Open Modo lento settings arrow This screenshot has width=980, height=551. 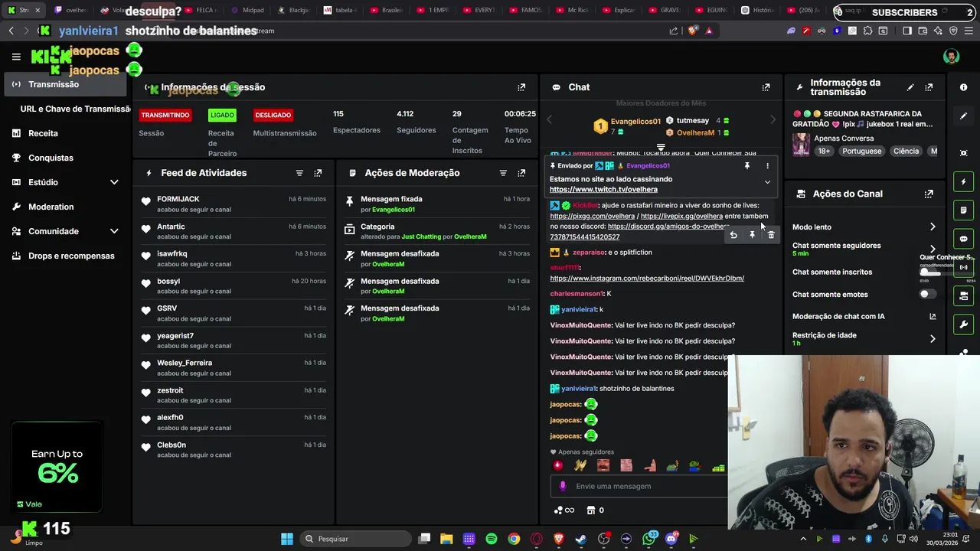tap(933, 227)
